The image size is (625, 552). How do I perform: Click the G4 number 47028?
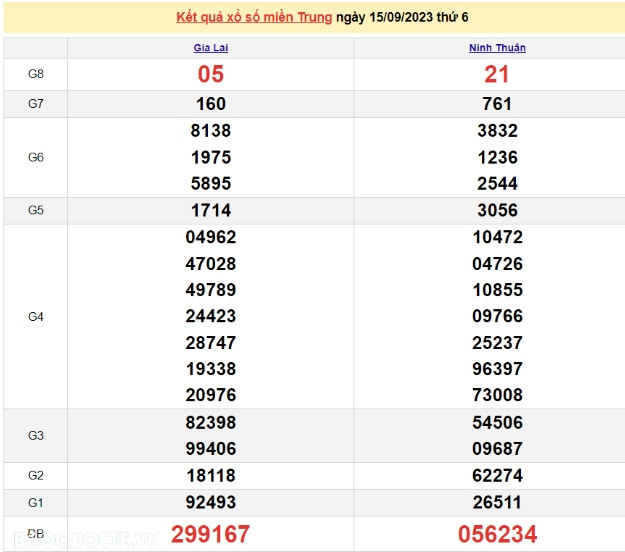point(211,264)
